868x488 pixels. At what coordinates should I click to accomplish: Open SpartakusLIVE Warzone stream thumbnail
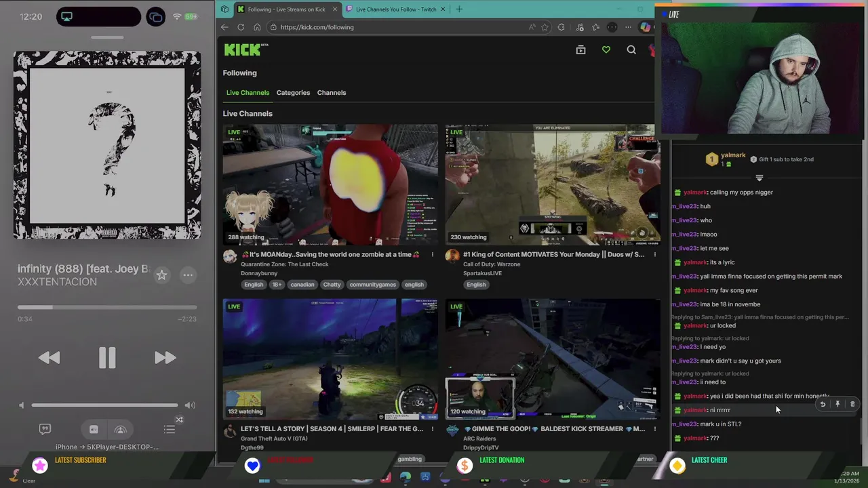[553, 184]
